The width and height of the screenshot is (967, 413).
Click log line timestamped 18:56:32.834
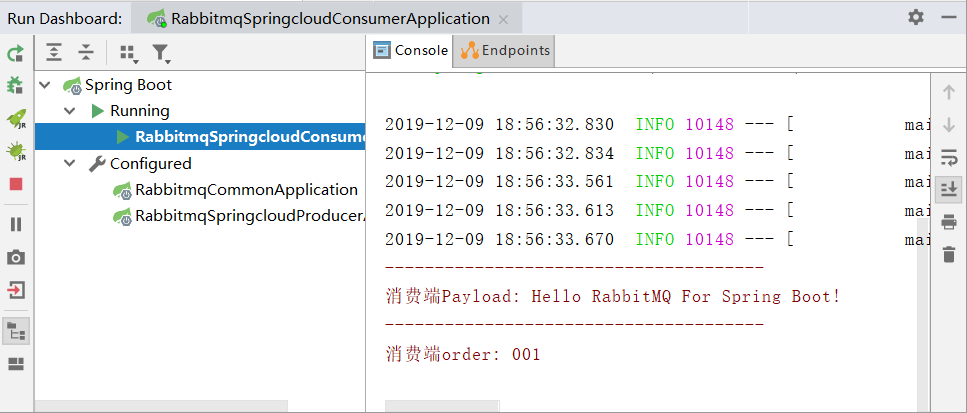657,154
